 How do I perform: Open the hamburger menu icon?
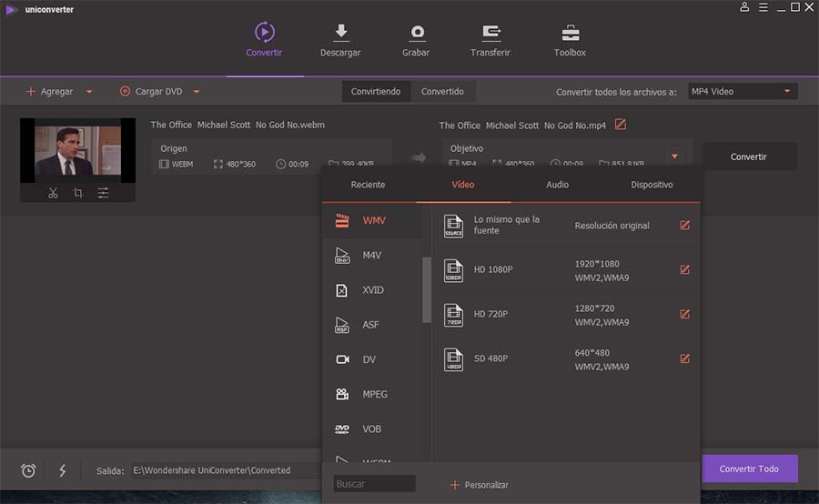763,7
